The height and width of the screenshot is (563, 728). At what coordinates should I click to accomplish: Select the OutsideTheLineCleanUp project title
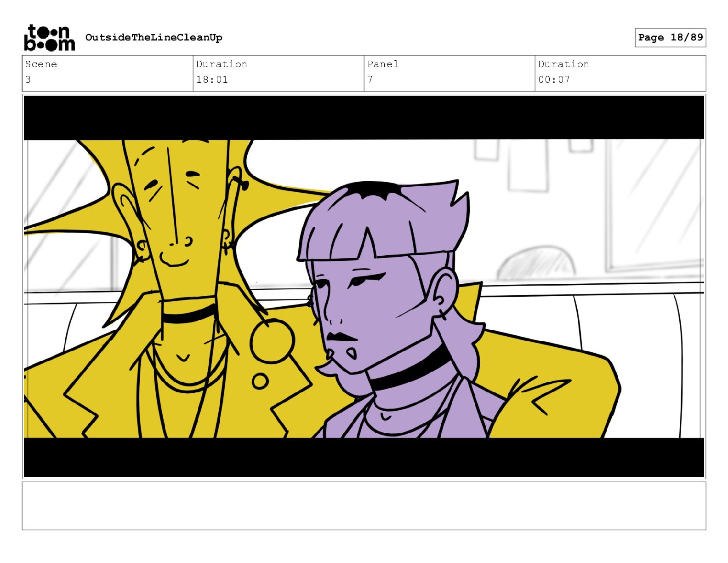click(154, 37)
